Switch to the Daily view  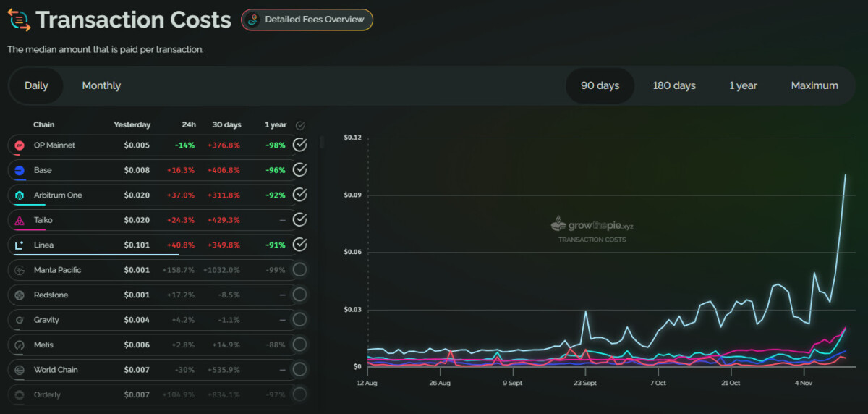36,85
